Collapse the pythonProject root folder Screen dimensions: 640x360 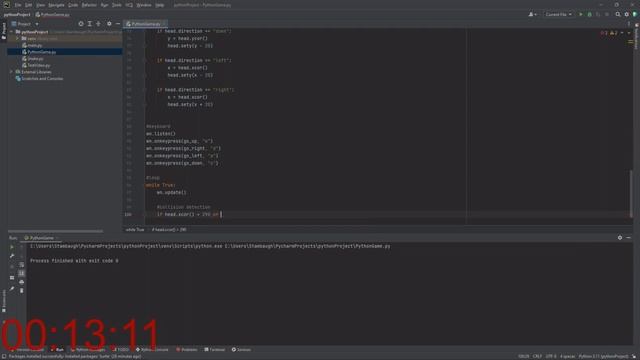coord(11,32)
